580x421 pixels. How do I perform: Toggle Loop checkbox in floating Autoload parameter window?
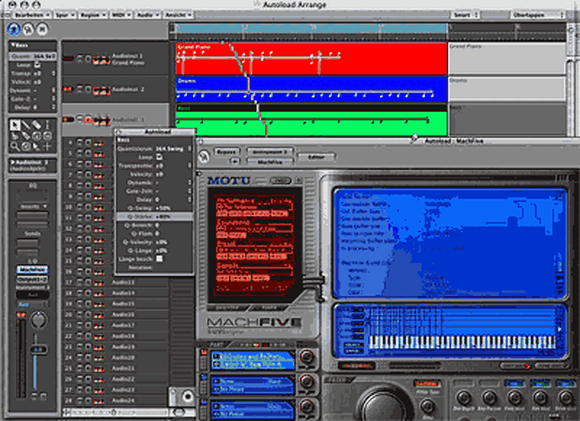pyautogui.click(x=159, y=157)
